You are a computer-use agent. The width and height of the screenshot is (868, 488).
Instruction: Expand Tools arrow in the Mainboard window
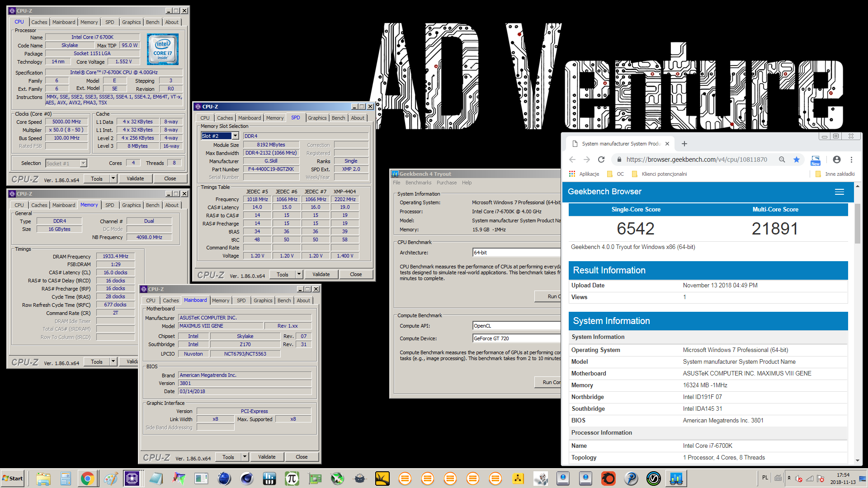pos(245,457)
